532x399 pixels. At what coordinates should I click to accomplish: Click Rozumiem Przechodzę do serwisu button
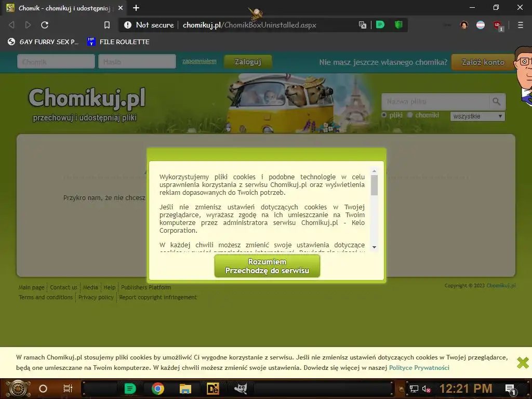click(x=267, y=266)
